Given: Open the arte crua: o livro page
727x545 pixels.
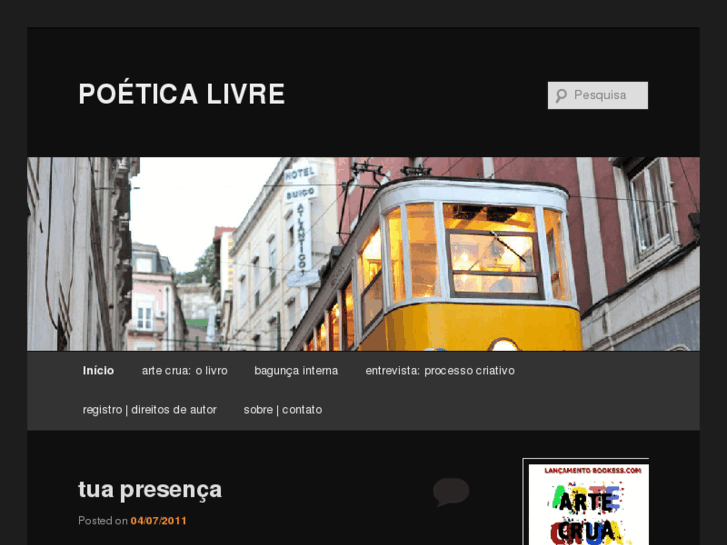Looking at the screenshot, I should 185,371.
